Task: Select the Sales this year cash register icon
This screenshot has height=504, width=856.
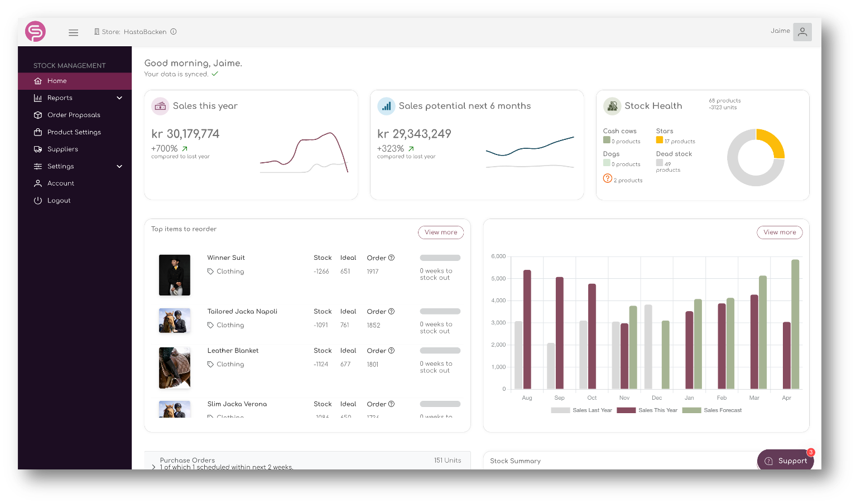Action: point(160,106)
